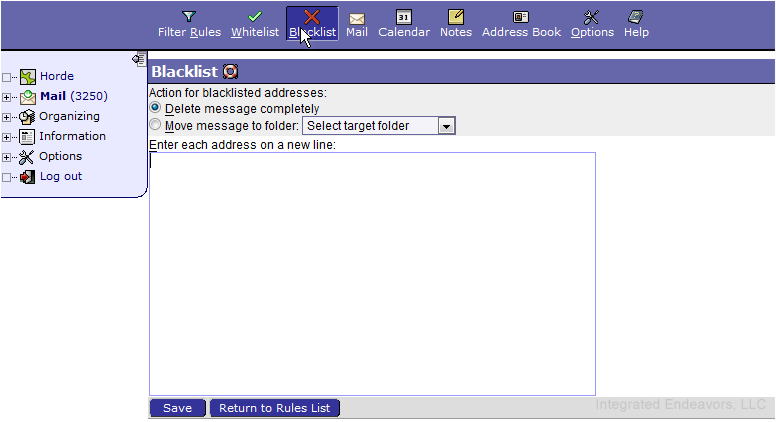Image resolution: width=776 pixels, height=422 pixels.
Task: Click the Options tools icon in sidebar
Action: (26, 157)
